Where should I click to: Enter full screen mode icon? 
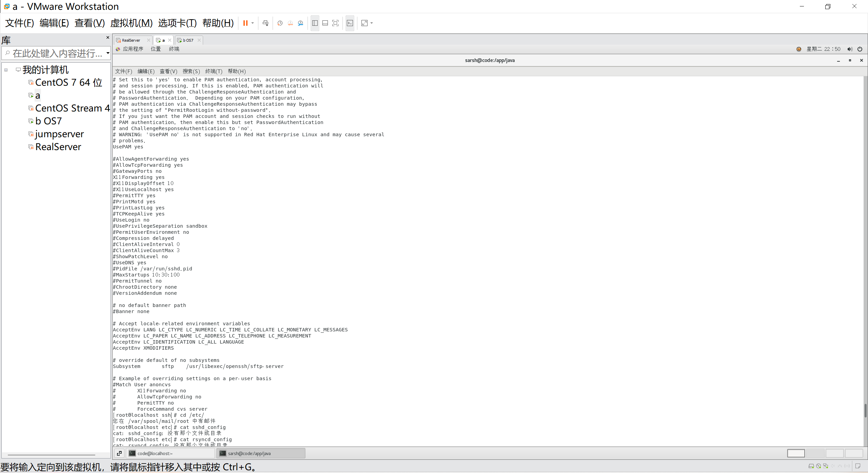click(335, 23)
